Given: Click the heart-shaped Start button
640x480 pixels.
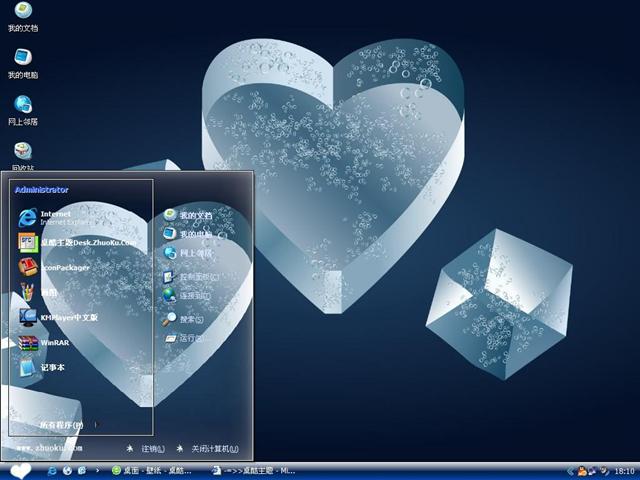Looking at the screenshot, I should click(20, 471).
